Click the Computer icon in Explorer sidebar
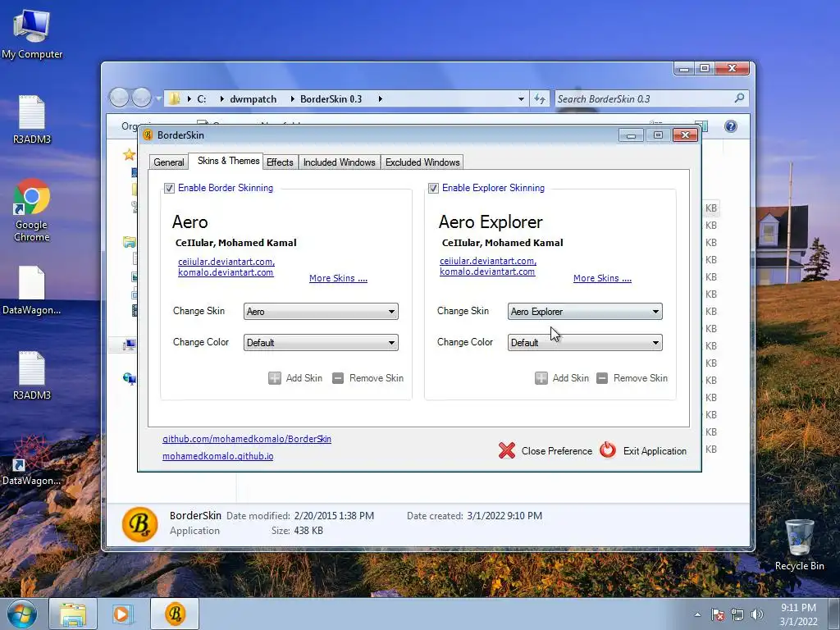Image resolution: width=840 pixels, height=630 pixels. point(129,345)
